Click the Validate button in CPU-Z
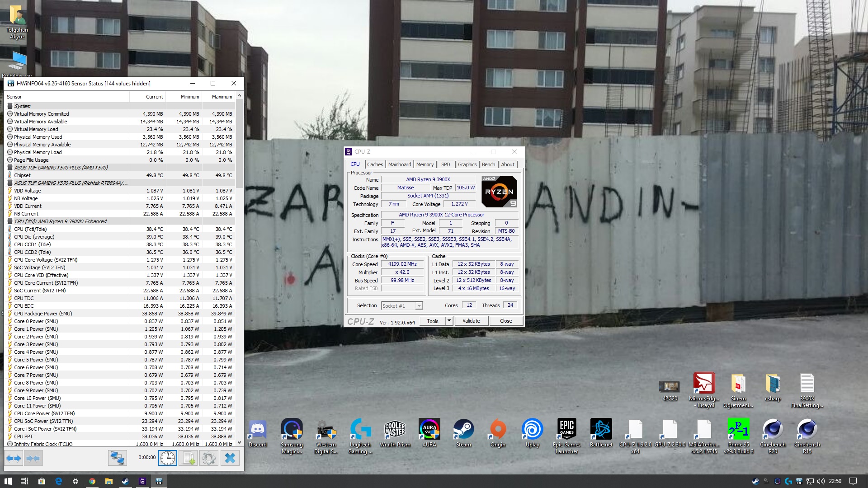 [x=471, y=321]
